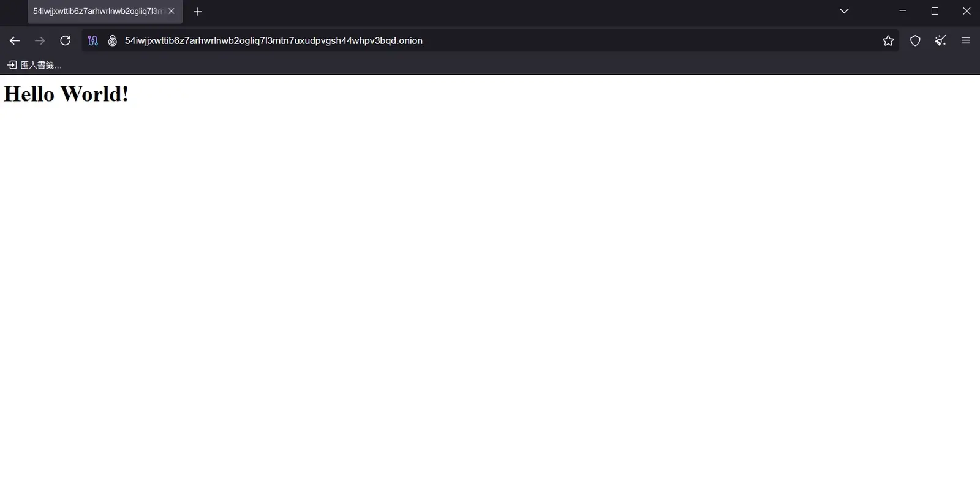
Task: Request a new identity with the broom icon
Action: [x=940, y=40]
